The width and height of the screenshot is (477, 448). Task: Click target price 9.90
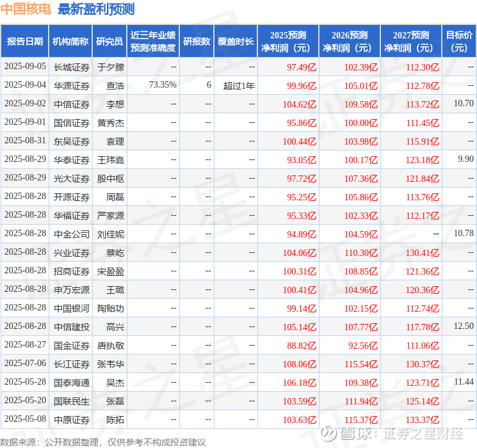point(465,159)
